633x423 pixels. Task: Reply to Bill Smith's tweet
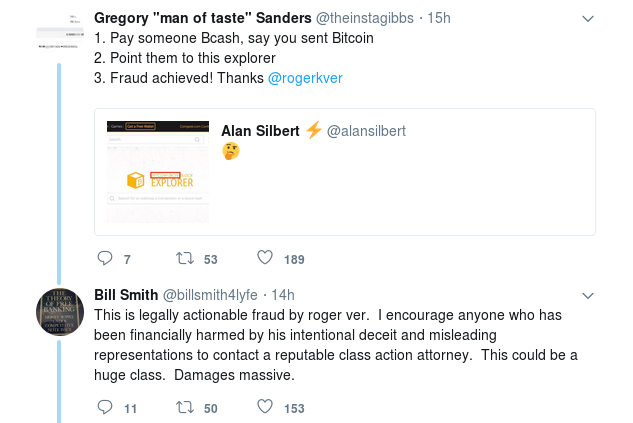click(105, 407)
